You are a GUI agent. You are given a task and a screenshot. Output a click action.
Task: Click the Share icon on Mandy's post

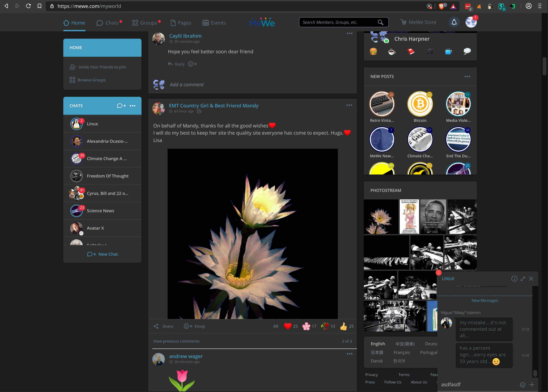pyautogui.click(x=156, y=326)
